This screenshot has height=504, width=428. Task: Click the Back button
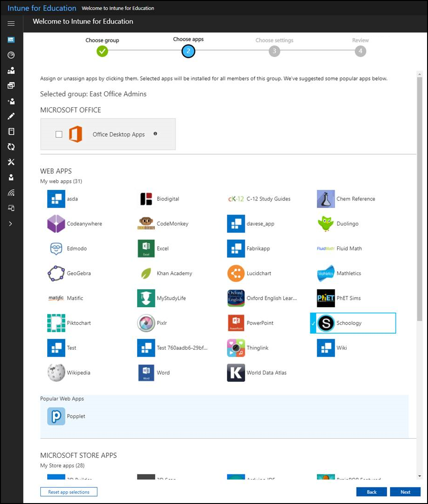point(372,492)
